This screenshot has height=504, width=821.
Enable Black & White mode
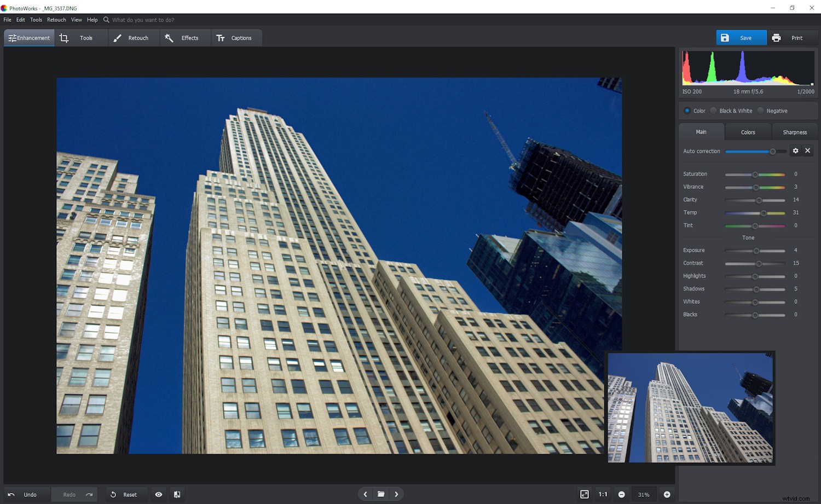point(714,111)
